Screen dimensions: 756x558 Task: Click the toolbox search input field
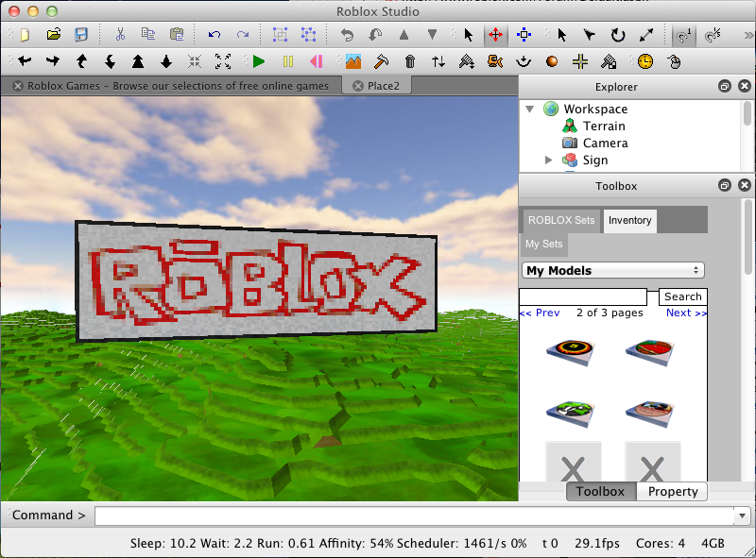[x=582, y=296]
